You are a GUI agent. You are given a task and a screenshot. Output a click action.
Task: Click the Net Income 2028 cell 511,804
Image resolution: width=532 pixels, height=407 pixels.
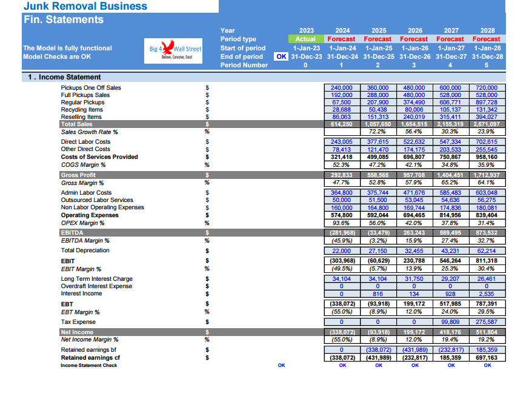487,332
